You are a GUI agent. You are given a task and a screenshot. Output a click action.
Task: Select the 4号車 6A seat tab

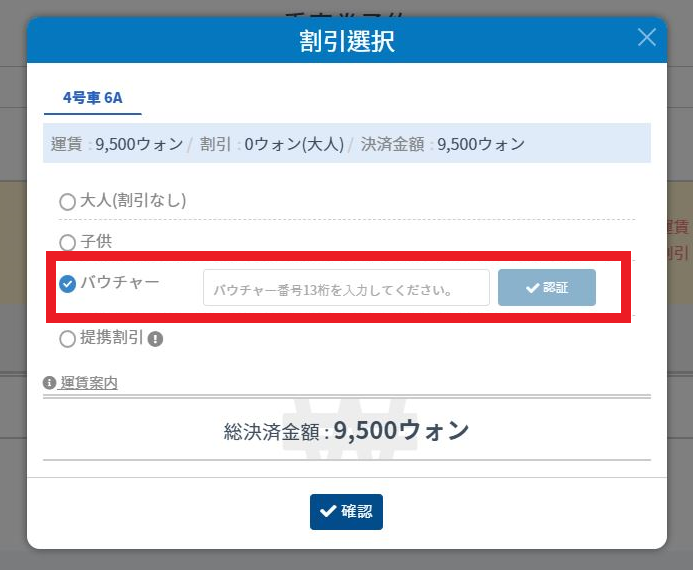(x=92, y=98)
